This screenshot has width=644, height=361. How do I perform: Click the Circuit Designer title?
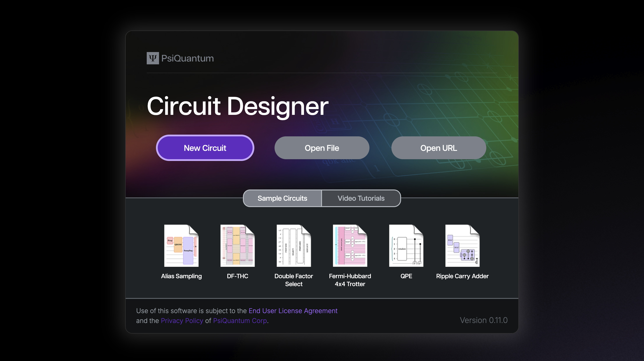(x=237, y=106)
